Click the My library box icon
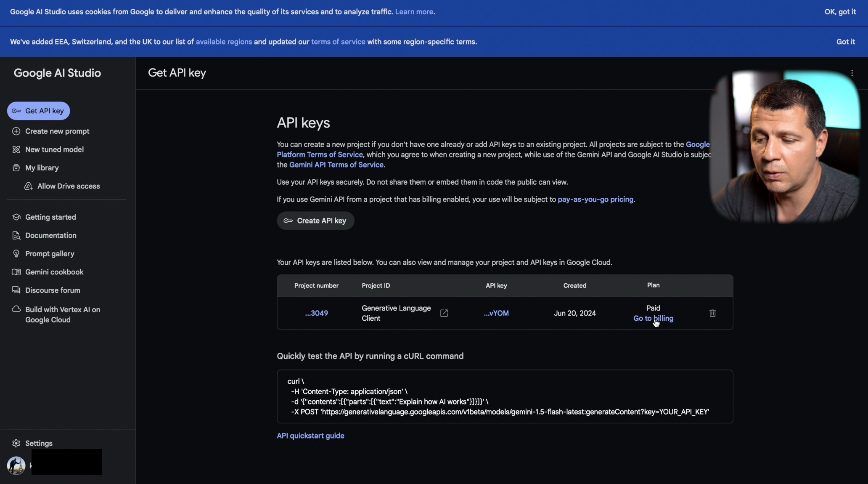Viewport: 868px width, 484px height. (16, 168)
